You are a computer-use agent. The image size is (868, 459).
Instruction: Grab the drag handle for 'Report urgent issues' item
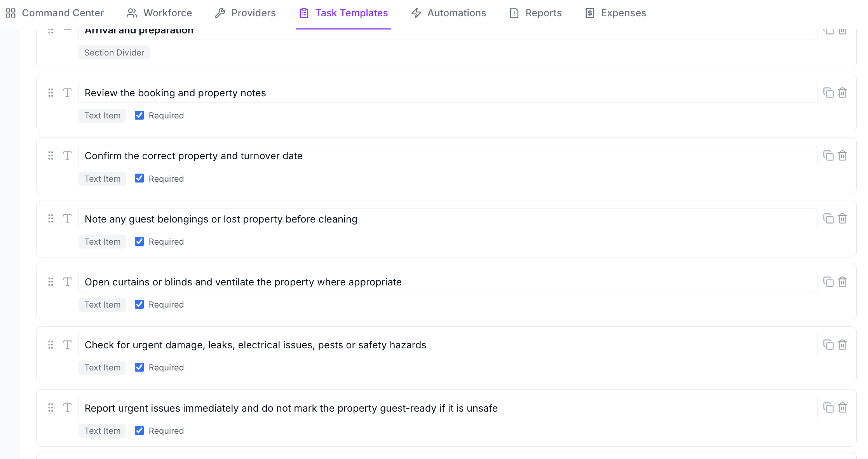pyautogui.click(x=51, y=408)
